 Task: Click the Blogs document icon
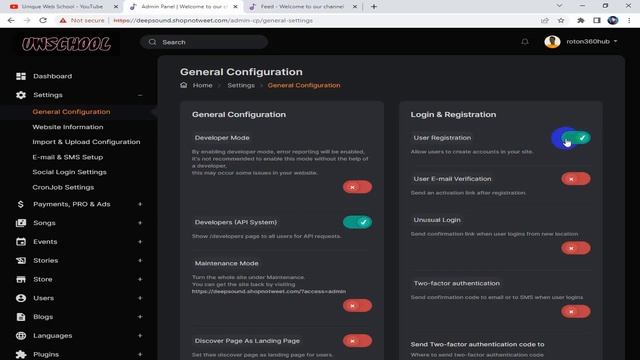click(21, 317)
